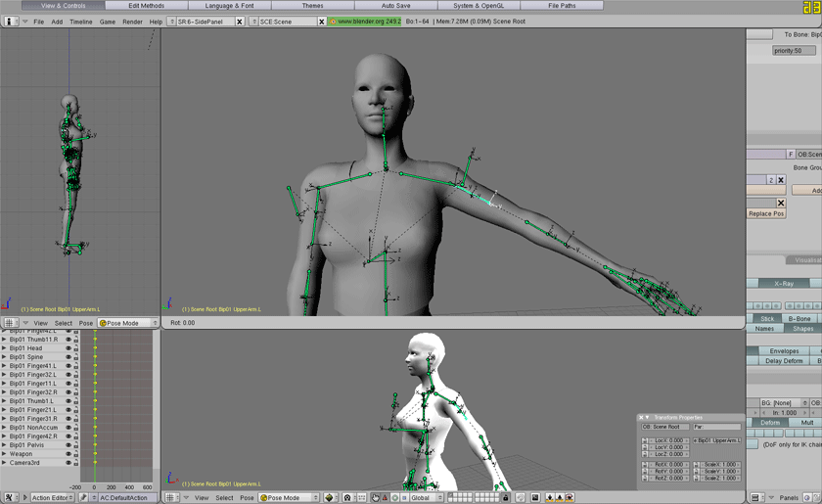The height and width of the screenshot is (504, 822).
Task: Click the lock icon beside LocX
Action: coord(645,440)
